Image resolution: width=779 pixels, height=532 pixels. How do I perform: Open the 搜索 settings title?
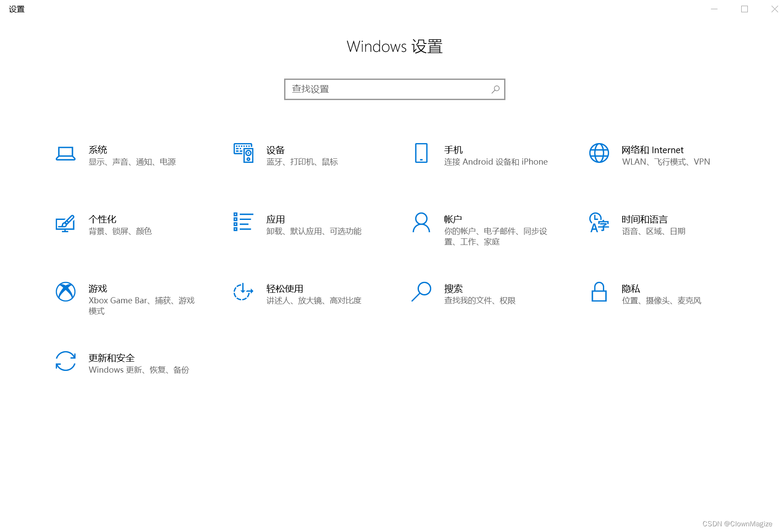coord(453,289)
